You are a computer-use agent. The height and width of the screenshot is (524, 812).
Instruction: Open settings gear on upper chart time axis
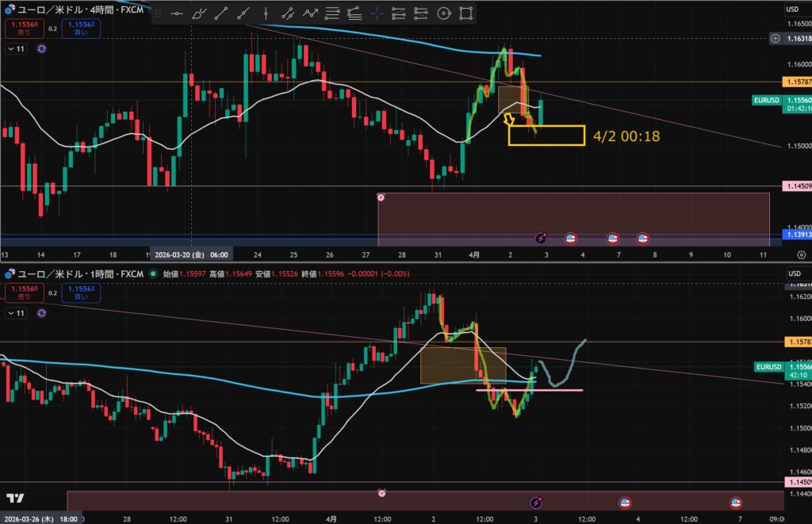pyautogui.click(x=802, y=254)
